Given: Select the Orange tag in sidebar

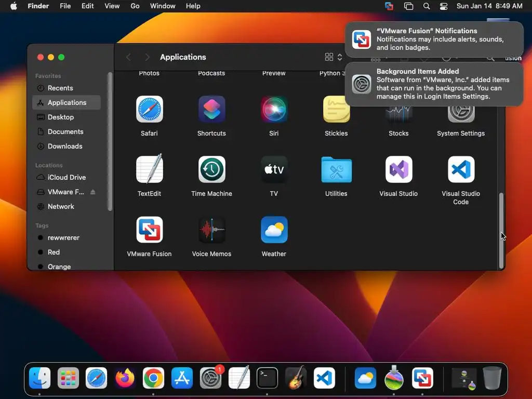Looking at the screenshot, I should (x=66, y=267).
